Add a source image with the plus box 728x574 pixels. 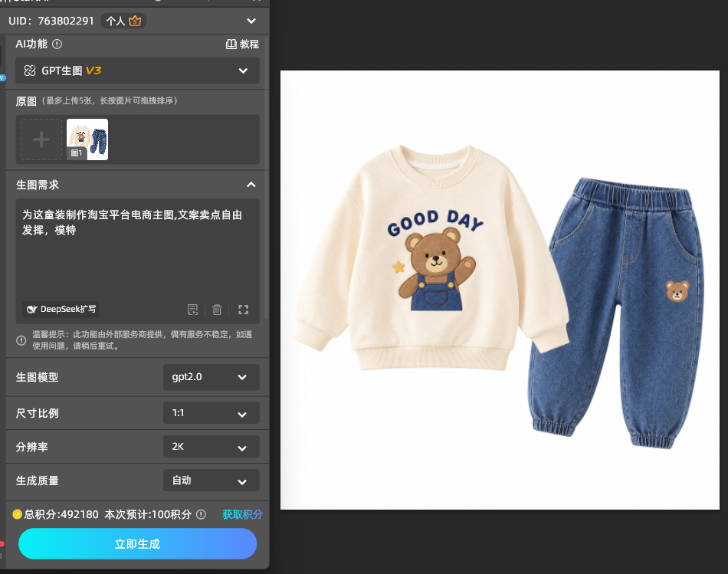41,139
